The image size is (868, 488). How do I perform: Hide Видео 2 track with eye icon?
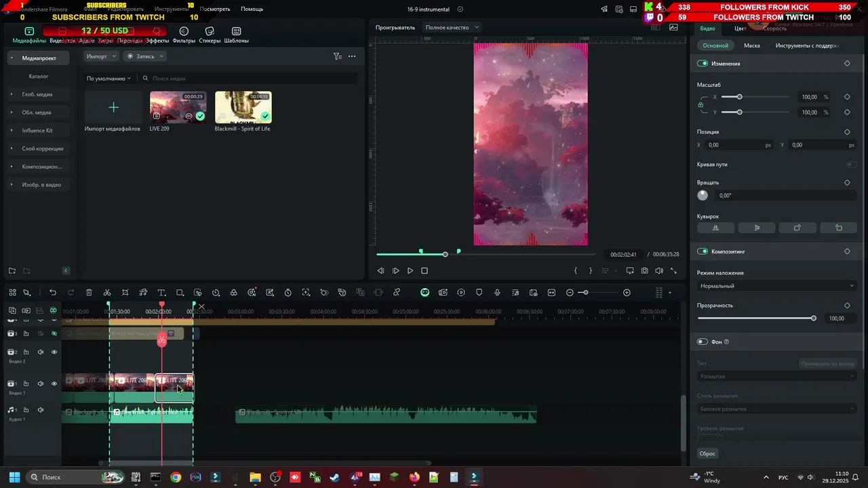tap(54, 352)
